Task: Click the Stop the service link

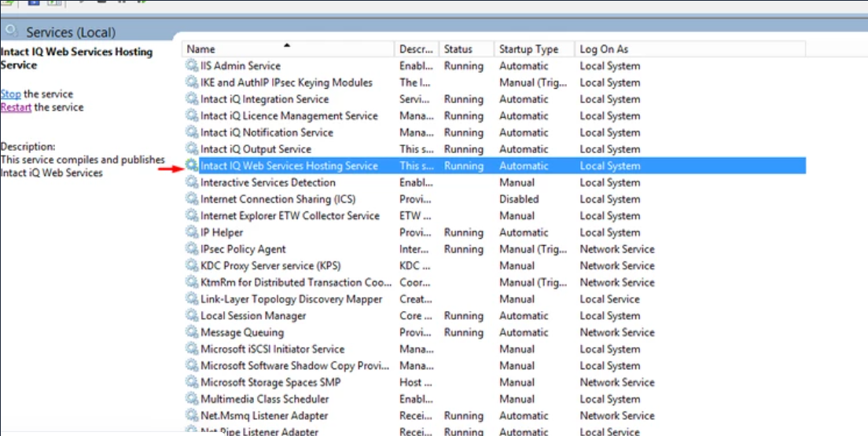Action: click(x=10, y=94)
